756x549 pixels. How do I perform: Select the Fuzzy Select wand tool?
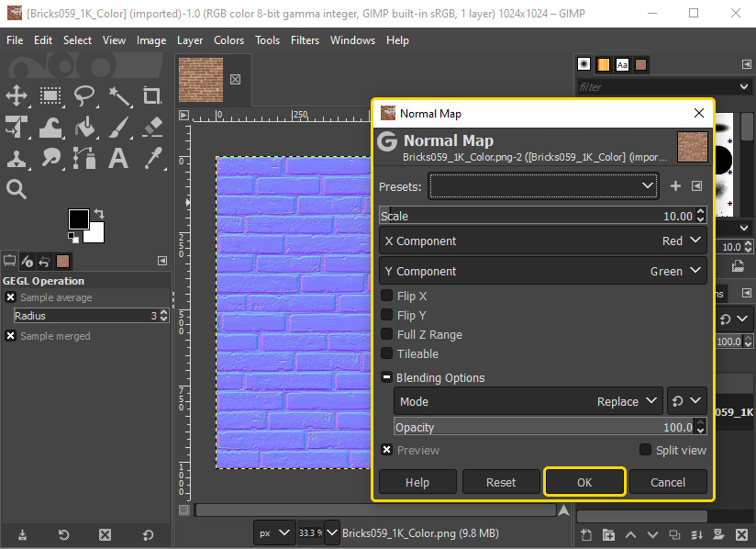pos(119,95)
